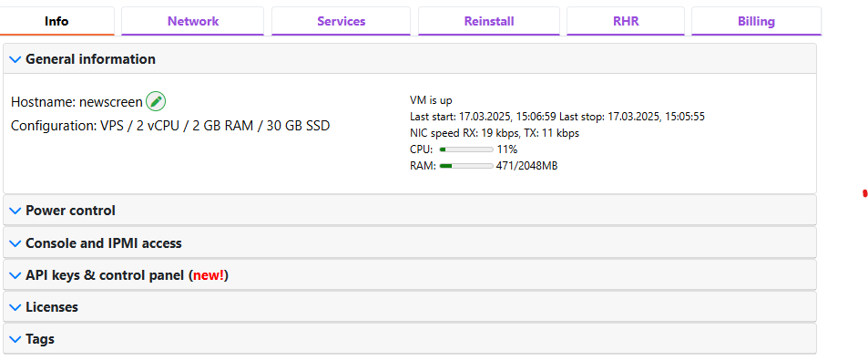Screen dimensions: 868x361
Task: Open the Services tab
Action: 341,22
